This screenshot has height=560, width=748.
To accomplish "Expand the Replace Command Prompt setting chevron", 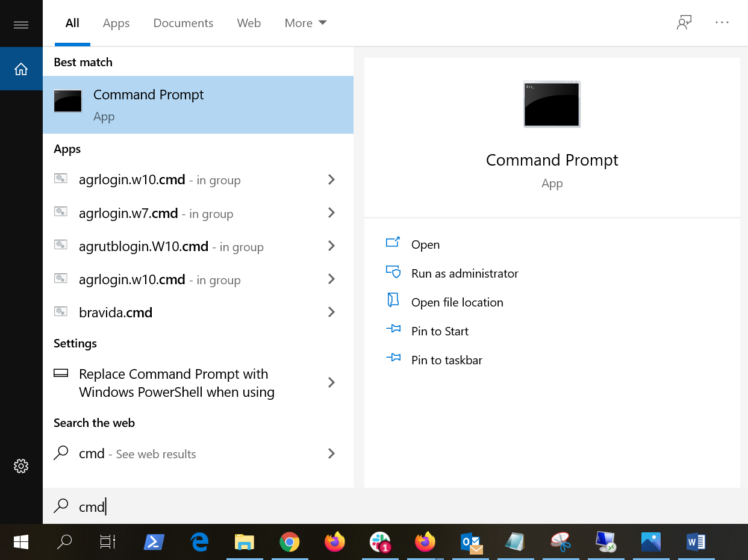I will 331,382.
